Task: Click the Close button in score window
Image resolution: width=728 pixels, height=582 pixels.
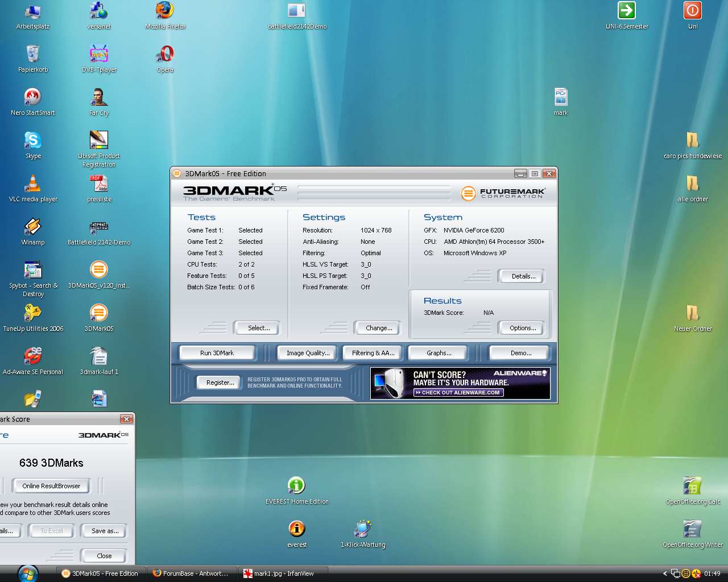Action: [x=104, y=556]
